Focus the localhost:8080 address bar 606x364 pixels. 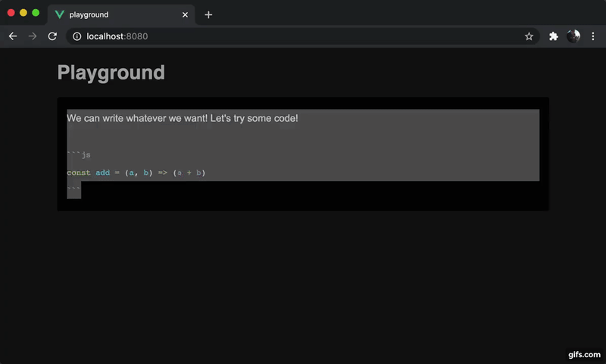coord(301,36)
